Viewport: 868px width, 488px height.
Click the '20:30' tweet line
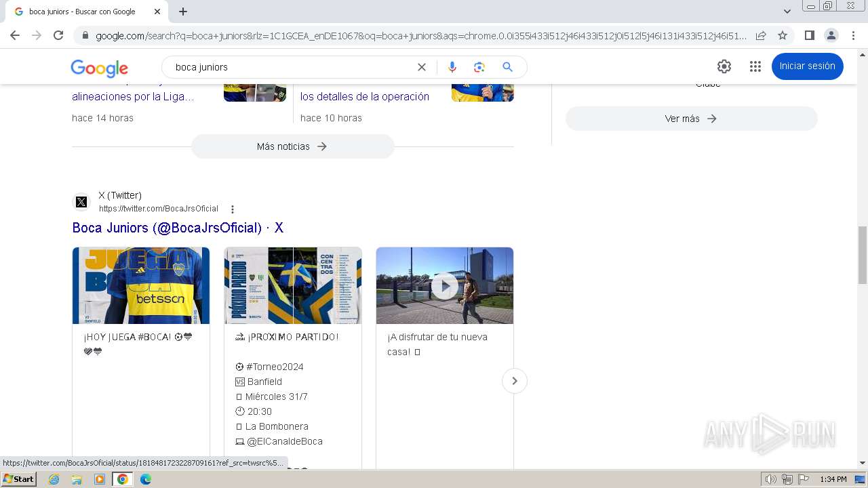point(254,411)
